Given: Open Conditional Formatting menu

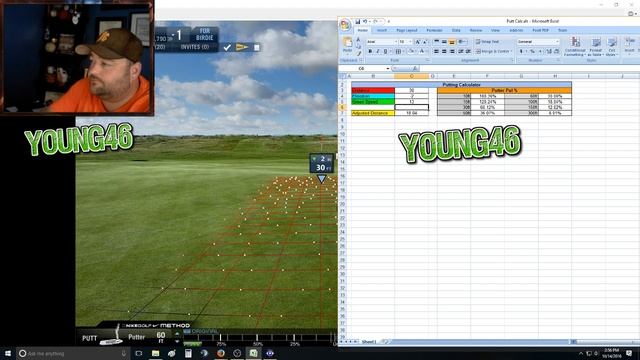Looking at the screenshot, I should click(x=575, y=47).
